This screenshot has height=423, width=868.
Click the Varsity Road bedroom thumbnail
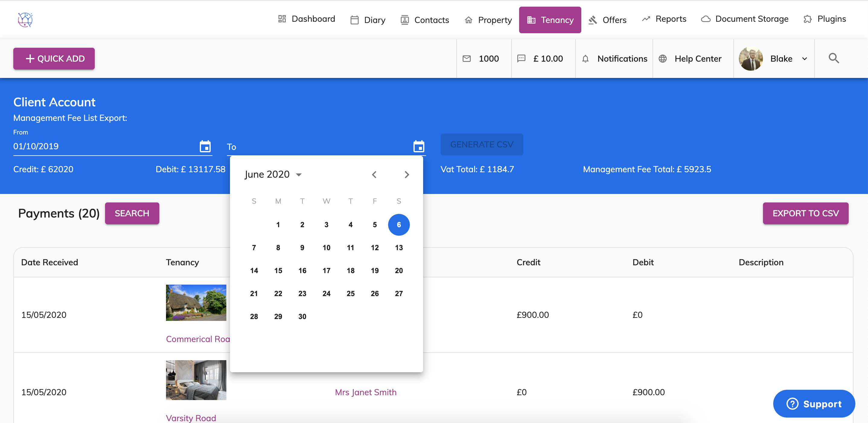click(x=196, y=380)
